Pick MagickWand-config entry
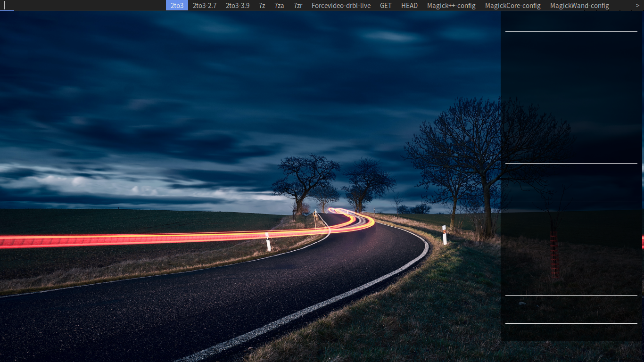The image size is (644, 362). tap(579, 6)
